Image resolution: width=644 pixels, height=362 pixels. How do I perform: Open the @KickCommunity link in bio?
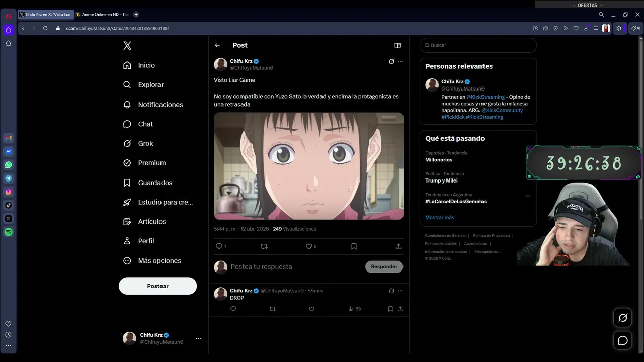[502, 110]
